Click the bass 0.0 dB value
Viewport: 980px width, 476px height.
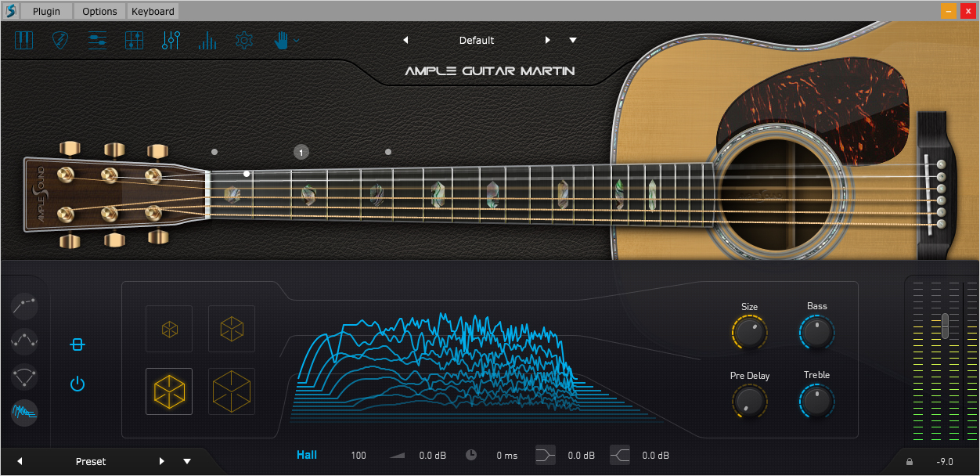click(x=582, y=456)
